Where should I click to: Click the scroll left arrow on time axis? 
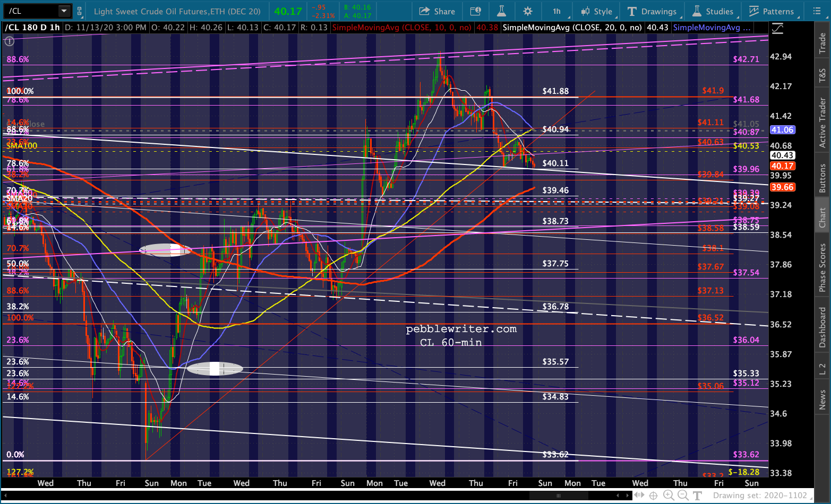pos(619,496)
